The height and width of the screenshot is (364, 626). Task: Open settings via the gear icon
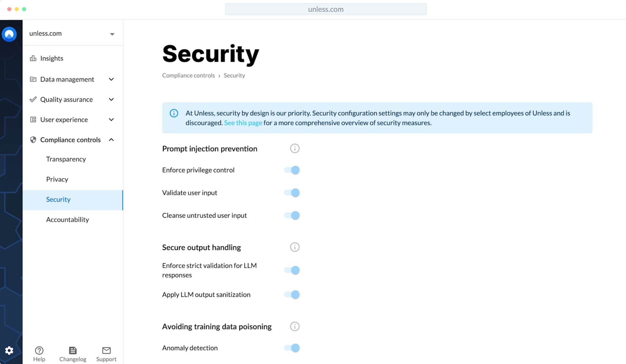9,351
